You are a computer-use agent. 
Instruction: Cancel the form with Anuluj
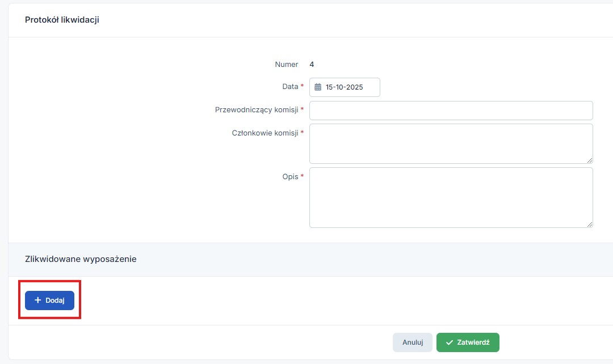click(x=413, y=342)
